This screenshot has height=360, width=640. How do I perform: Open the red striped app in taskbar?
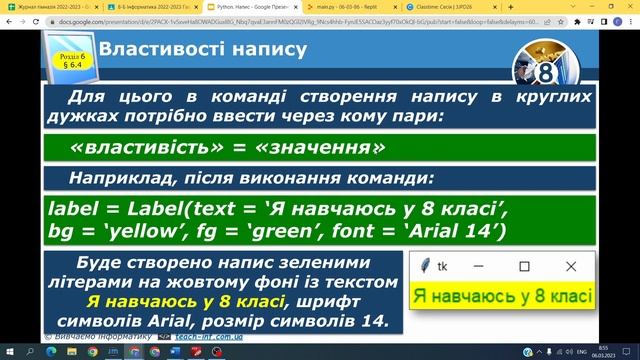[x=196, y=351]
